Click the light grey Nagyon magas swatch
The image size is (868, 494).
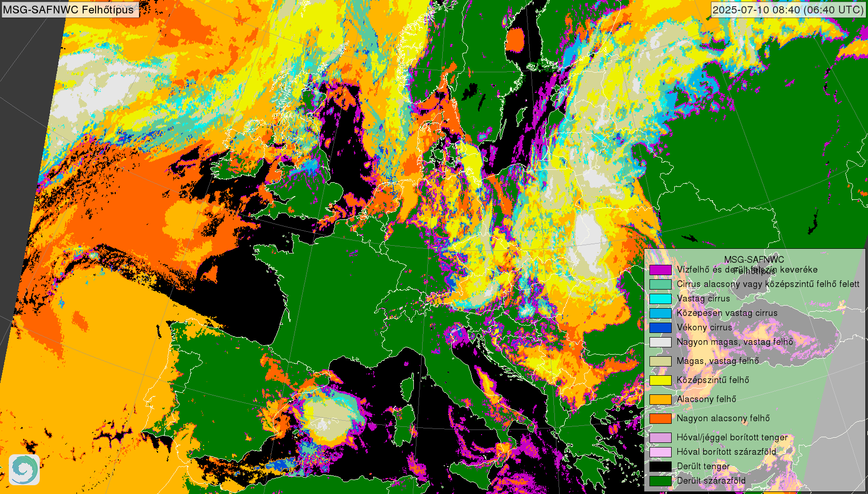tap(660, 342)
